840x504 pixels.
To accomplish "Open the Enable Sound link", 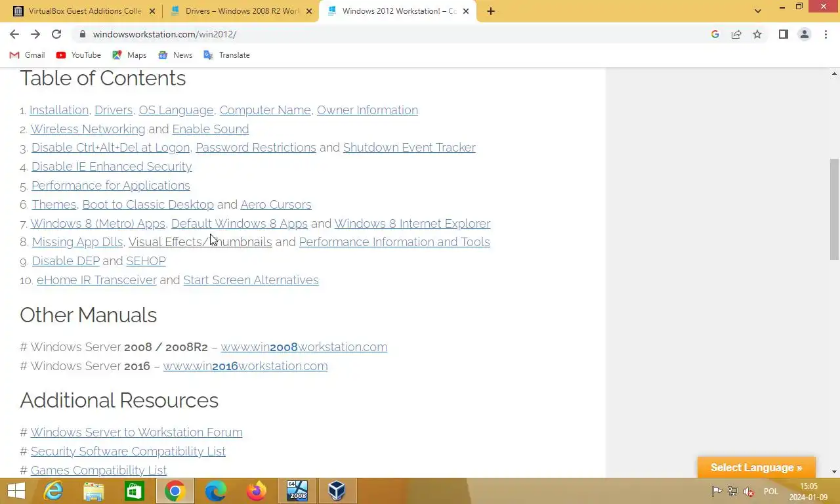I will tap(211, 129).
